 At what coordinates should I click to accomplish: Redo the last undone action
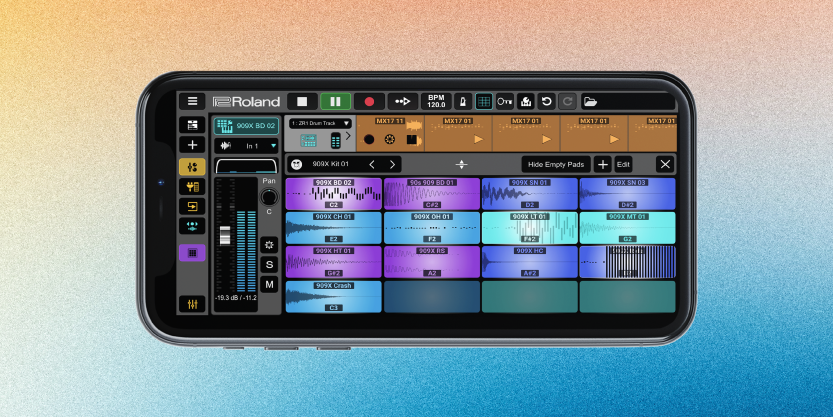tap(567, 101)
